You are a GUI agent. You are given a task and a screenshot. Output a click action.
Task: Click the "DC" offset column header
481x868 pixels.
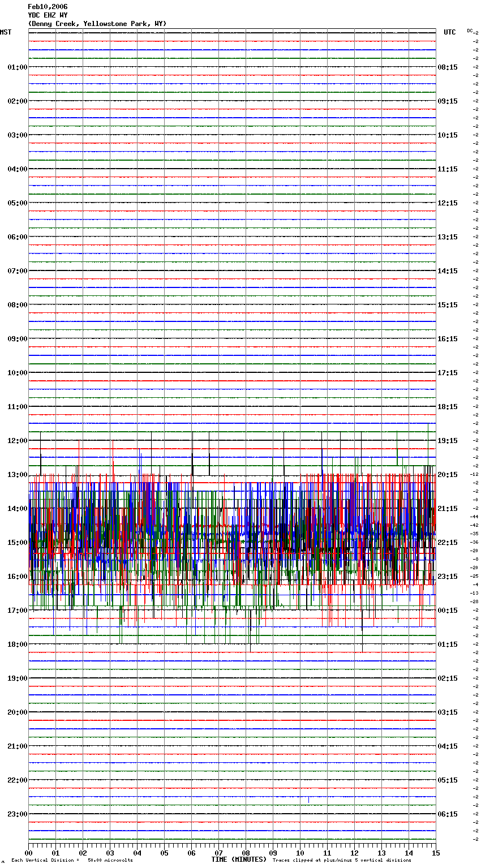[x=470, y=31]
